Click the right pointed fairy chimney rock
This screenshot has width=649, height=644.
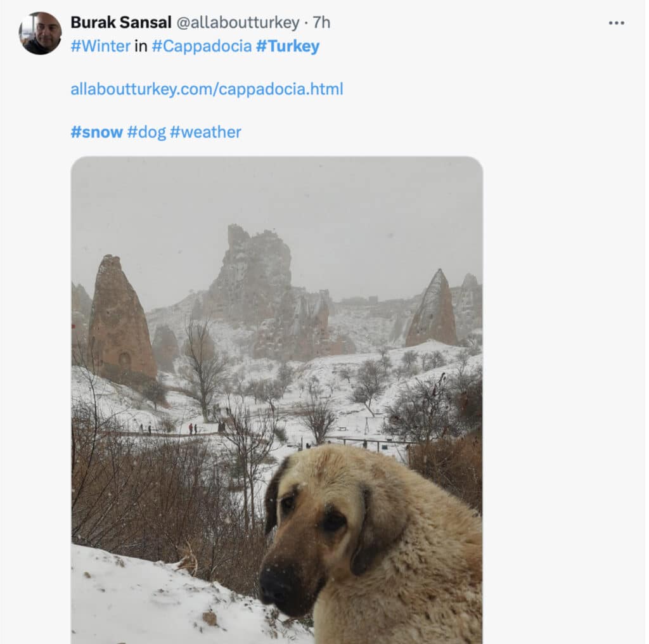point(433,309)
